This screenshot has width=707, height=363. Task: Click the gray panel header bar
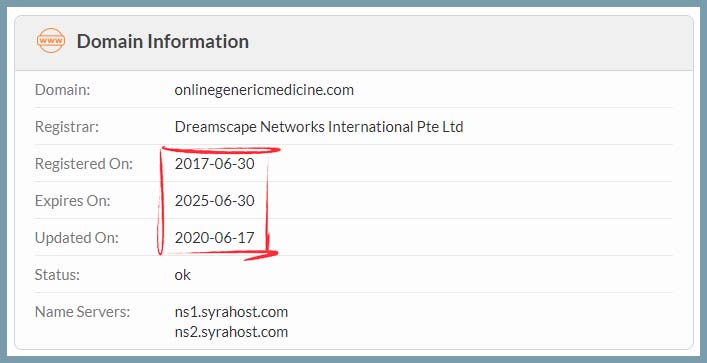coord(354,43)
